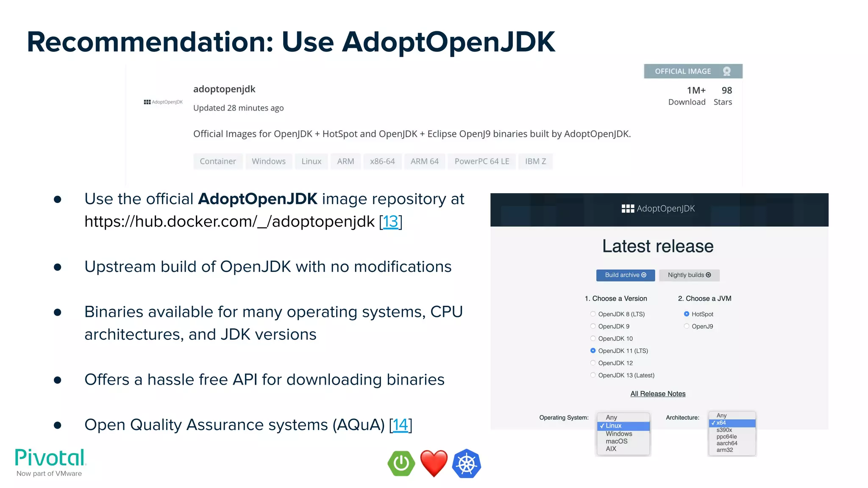The width and height of the screenshot is (868, 488).
Task: Click the Latest release heading
Action: 658,246
